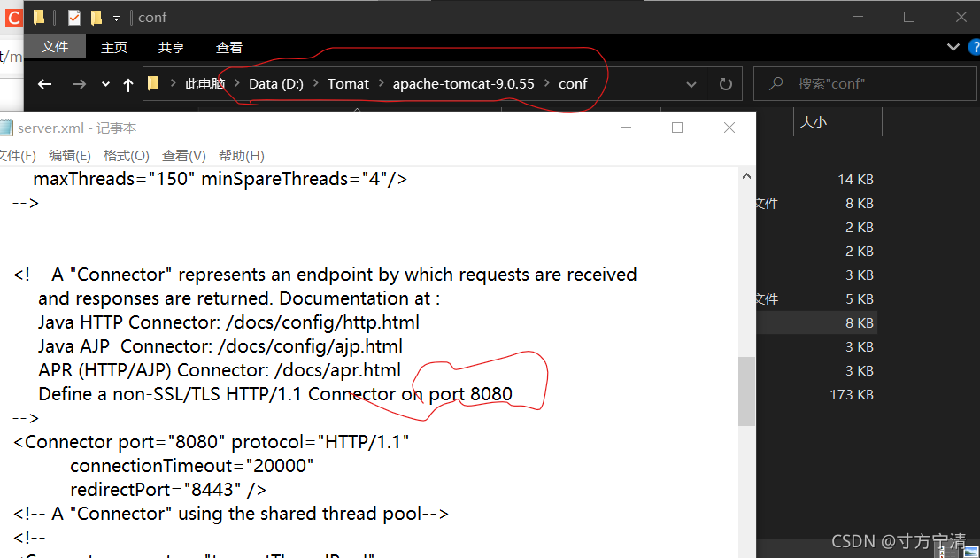Expand the chevron after Tomat breadcrumb

tap(382, 83)
